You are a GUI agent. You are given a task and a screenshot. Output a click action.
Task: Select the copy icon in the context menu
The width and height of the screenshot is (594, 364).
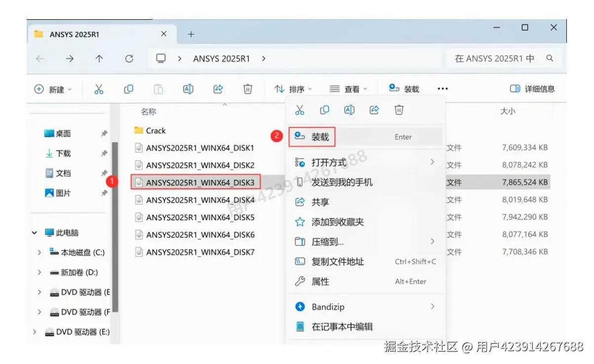pos(324,110)
